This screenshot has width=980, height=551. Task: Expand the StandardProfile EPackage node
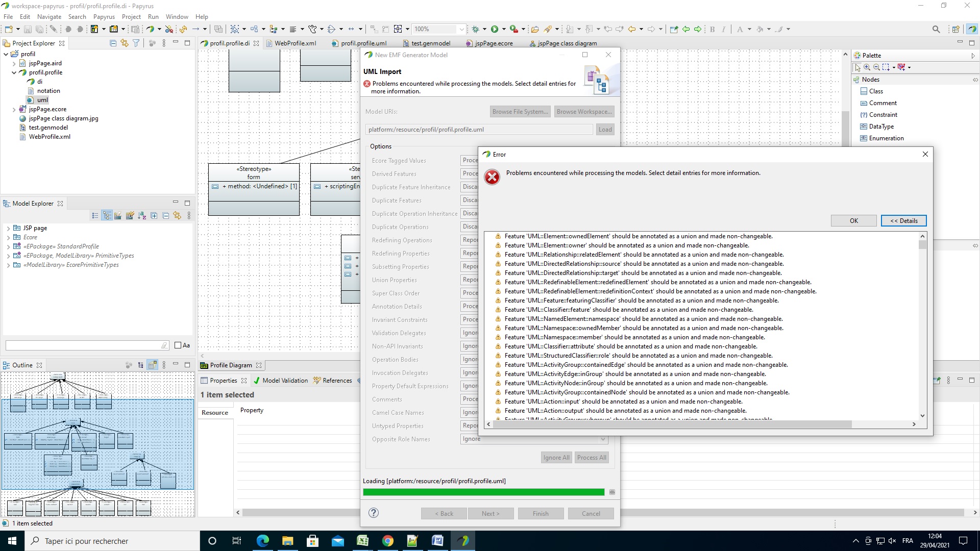click(8, 246)
